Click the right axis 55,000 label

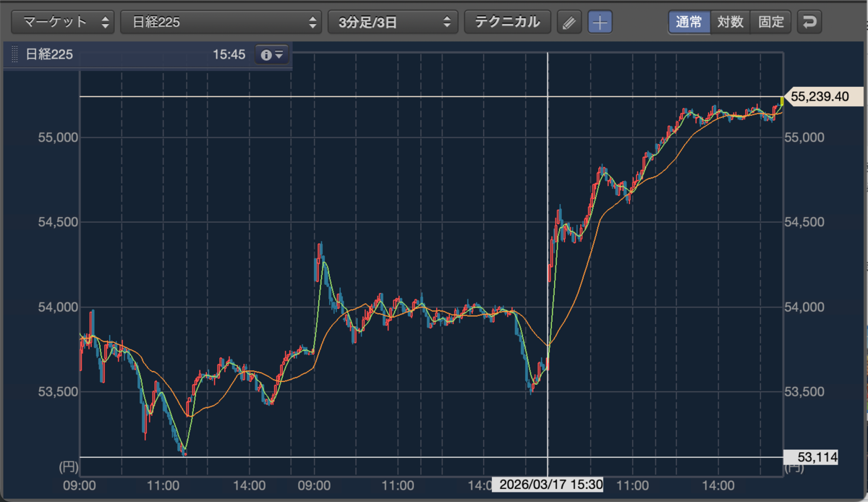805,137
